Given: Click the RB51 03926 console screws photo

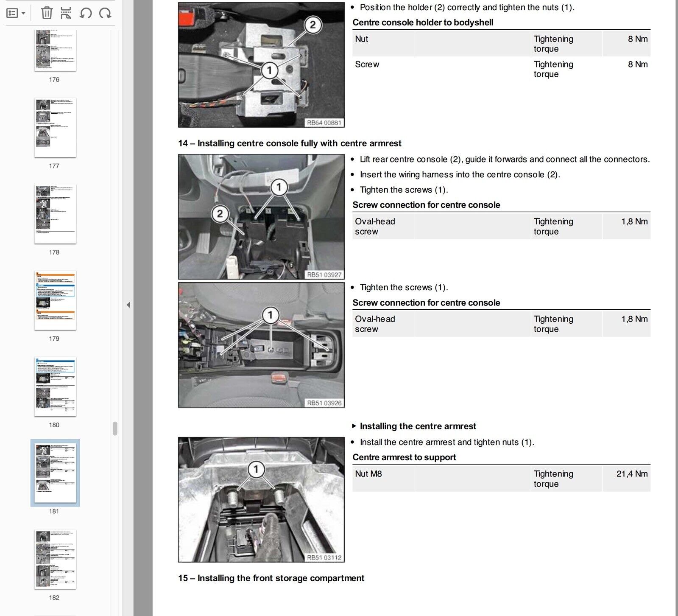Looking at the screenshot, I should pos(261,345).
